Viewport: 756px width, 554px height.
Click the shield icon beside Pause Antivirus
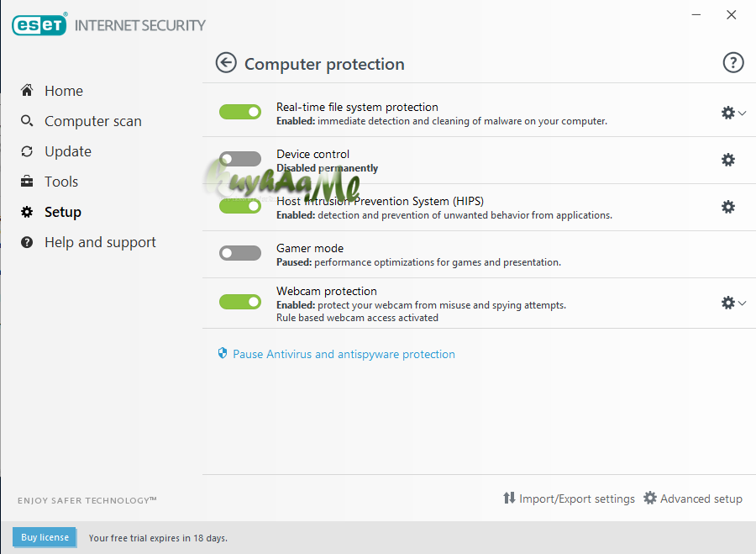(x=223, y=354)
